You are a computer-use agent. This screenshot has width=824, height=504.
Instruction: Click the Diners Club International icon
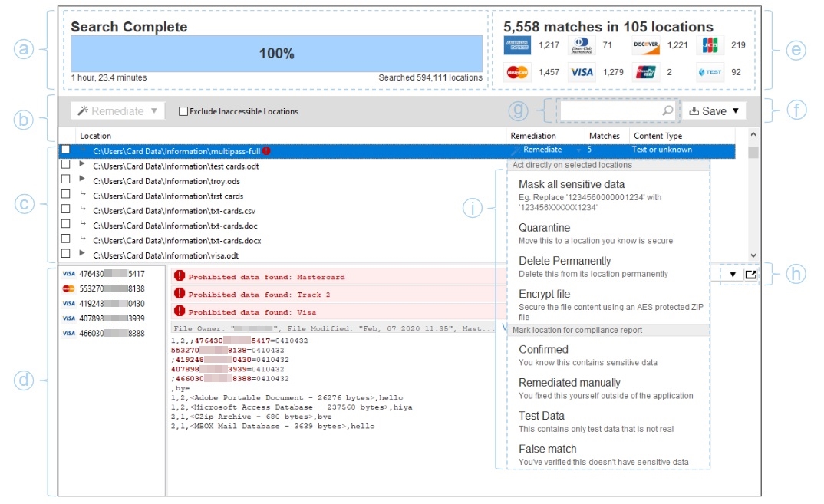tap(582, 45)
